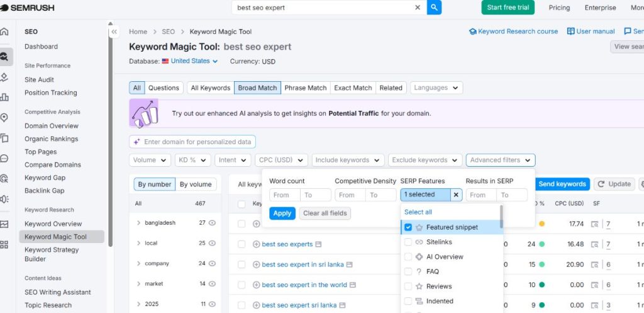Check the Sitelinks checkbox

point(408,242)
